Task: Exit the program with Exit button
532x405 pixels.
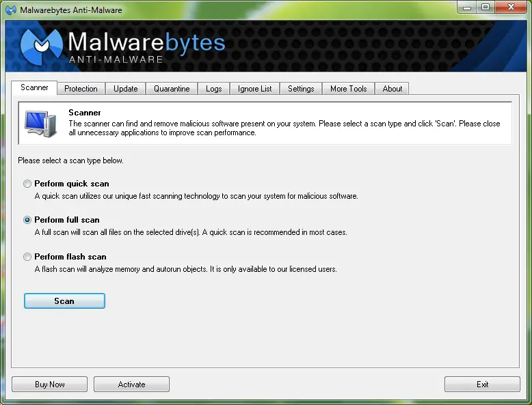Action: [x=482, y=385]
